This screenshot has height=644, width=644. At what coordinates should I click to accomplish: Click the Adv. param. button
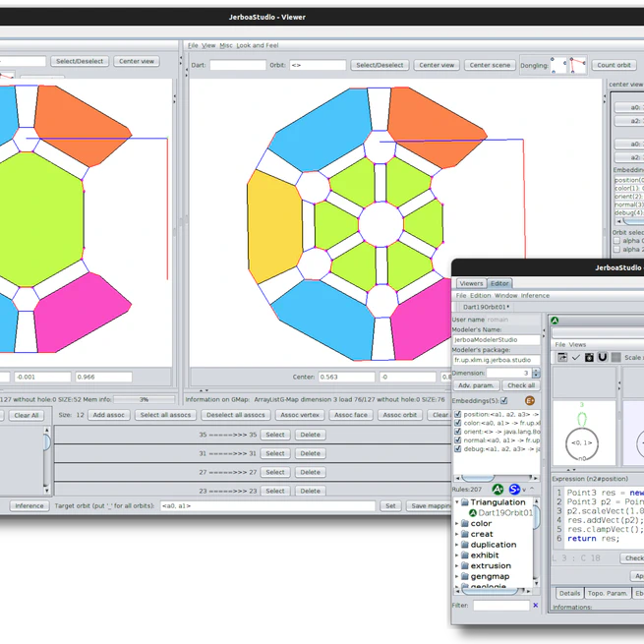(476, 385)
